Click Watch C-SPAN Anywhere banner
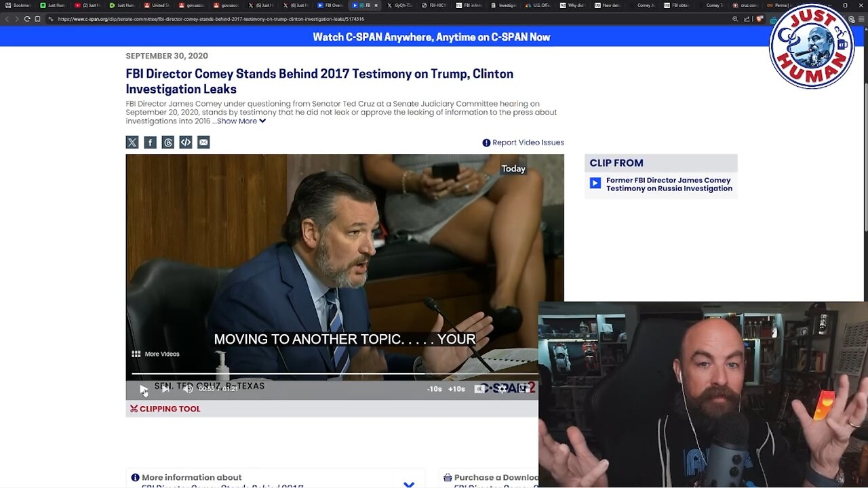The height and width of the screenshot is (488, 868). coord(431,37)
